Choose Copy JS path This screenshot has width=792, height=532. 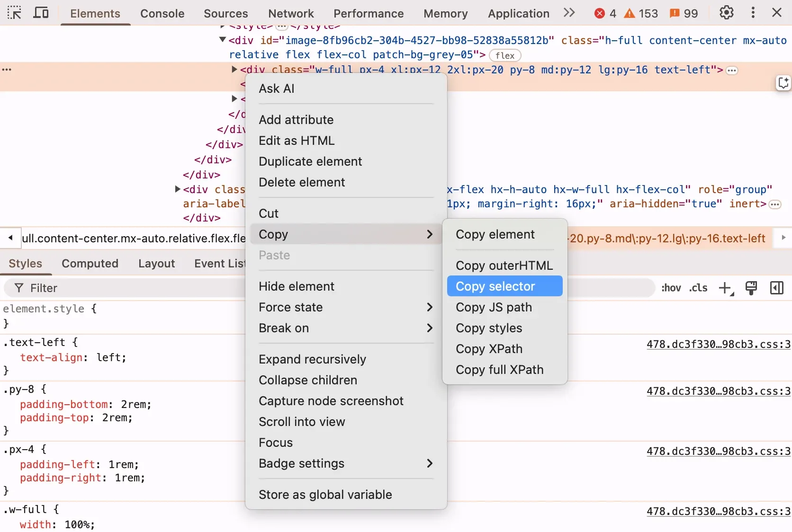[x=505, y=307]
